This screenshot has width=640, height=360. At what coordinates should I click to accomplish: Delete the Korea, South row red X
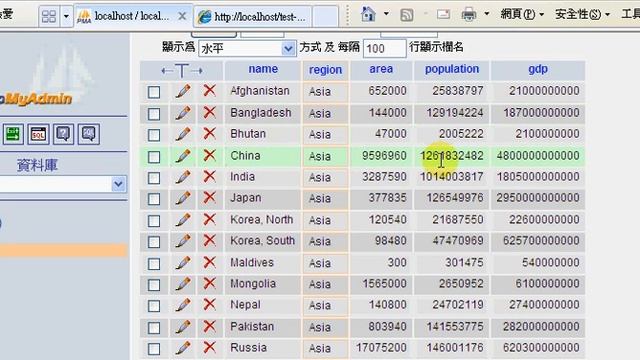pyautogui.click(x=209, y=240)
